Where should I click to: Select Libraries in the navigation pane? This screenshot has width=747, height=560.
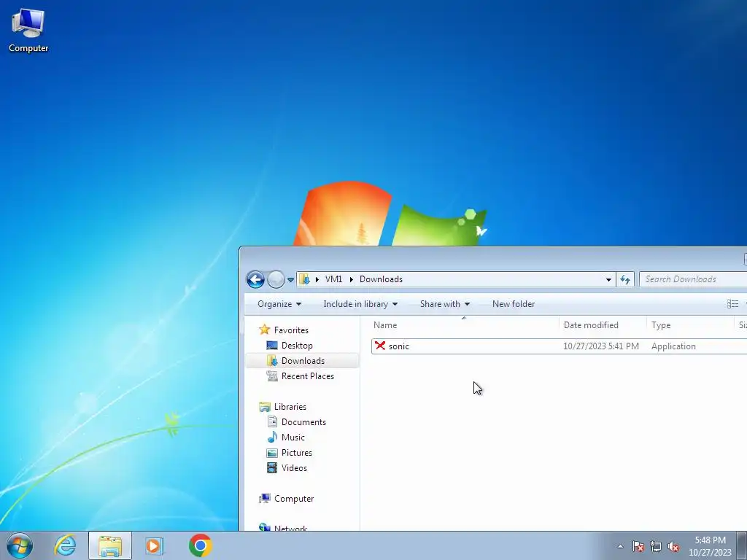click(x=290, y=407)
